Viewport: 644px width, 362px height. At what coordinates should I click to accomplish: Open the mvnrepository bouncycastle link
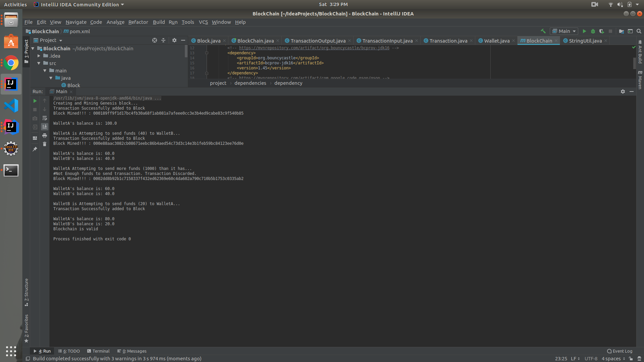[314, 48]
